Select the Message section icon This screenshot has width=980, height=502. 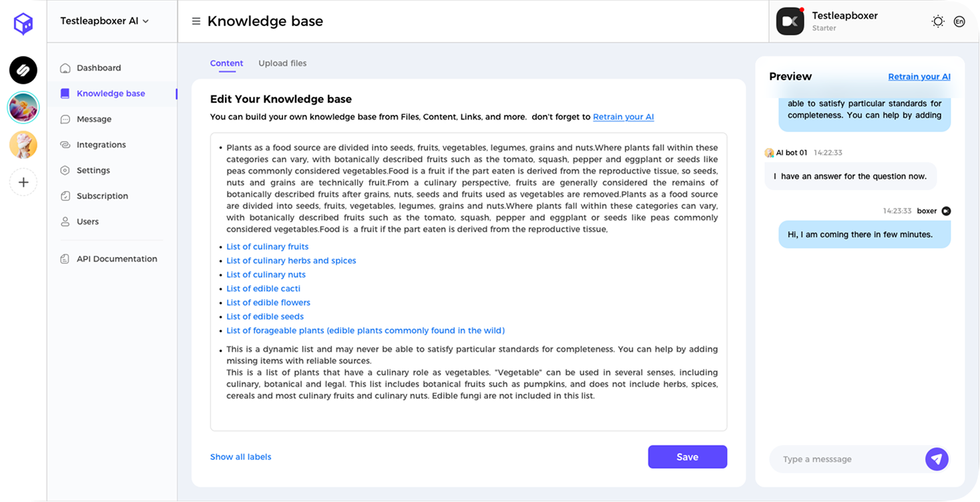64,119
